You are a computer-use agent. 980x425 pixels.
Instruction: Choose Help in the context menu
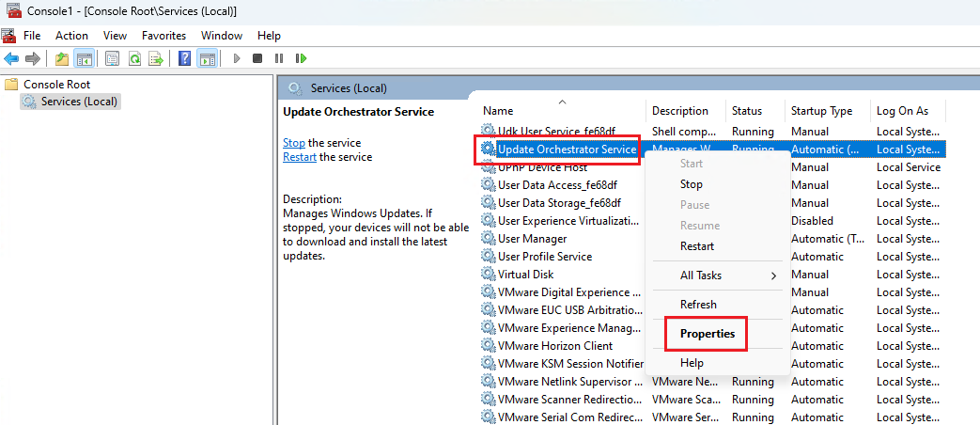click(x=692, y=363)
